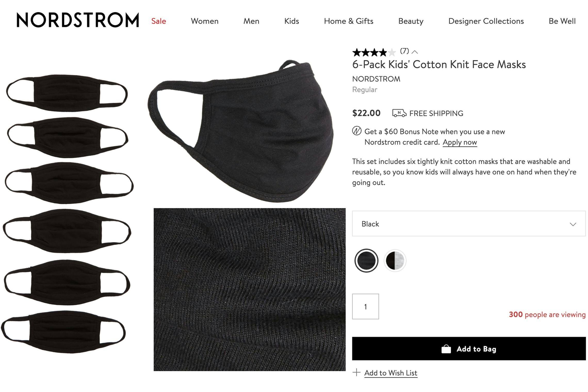Click the four-star rating stars
The width and height of the screenshot is (588, 392).
[x=374, y=52]
